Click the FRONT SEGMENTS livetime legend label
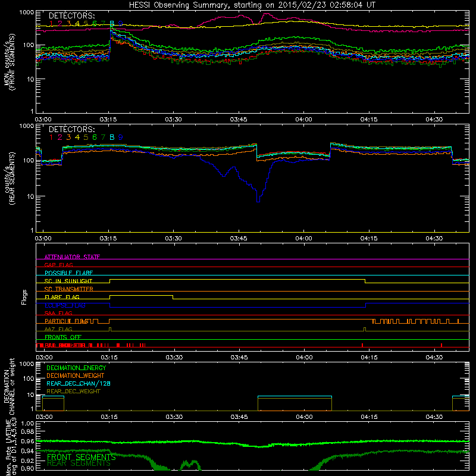 [82, 457]
